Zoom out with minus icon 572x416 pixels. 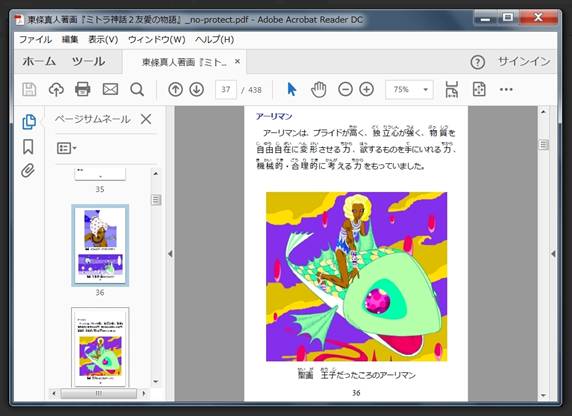click(x=345, y=89)
